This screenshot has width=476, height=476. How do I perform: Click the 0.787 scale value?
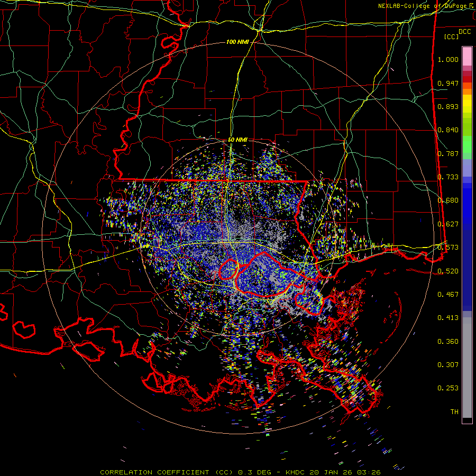pos(448,153)
